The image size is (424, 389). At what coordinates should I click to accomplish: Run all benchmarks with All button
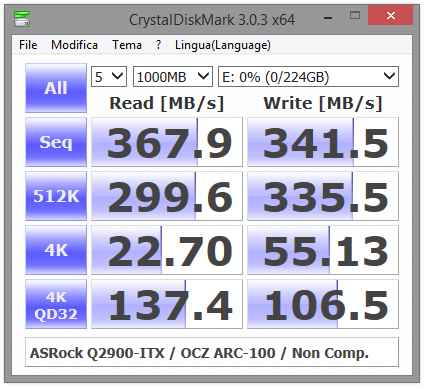click(x=56, y=88)
